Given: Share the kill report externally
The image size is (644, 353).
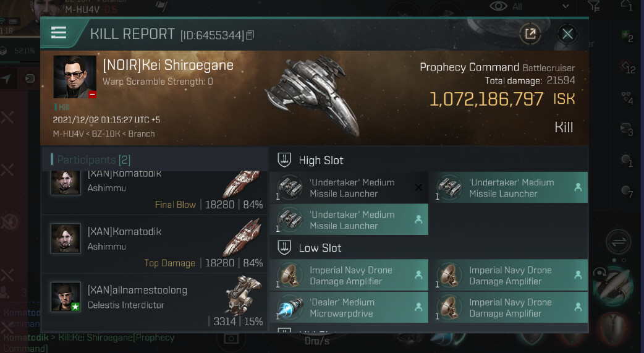Looking at the screenshot, I should (x=530, y=34).
